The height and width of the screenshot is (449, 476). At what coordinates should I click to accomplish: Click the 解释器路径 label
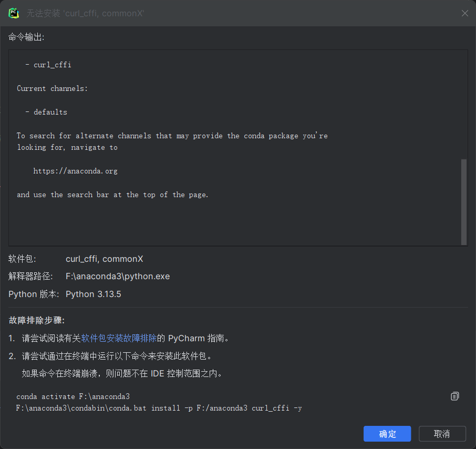click(30, 276)
